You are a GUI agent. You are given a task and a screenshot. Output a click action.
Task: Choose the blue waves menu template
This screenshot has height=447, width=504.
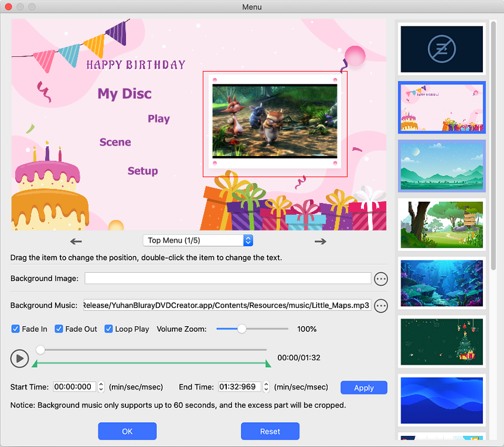442,400
